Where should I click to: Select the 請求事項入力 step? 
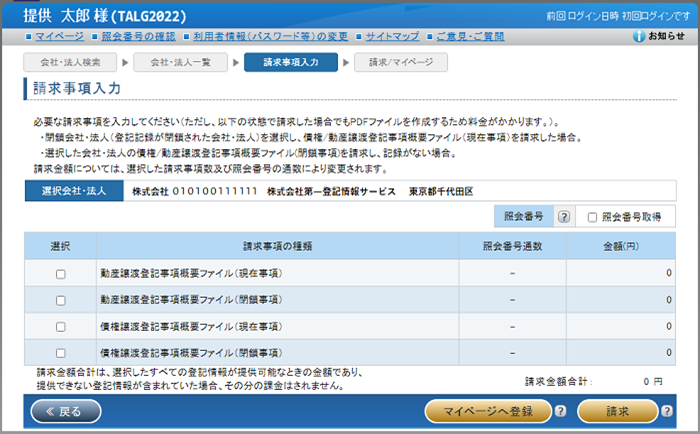[x=291, y=63]
